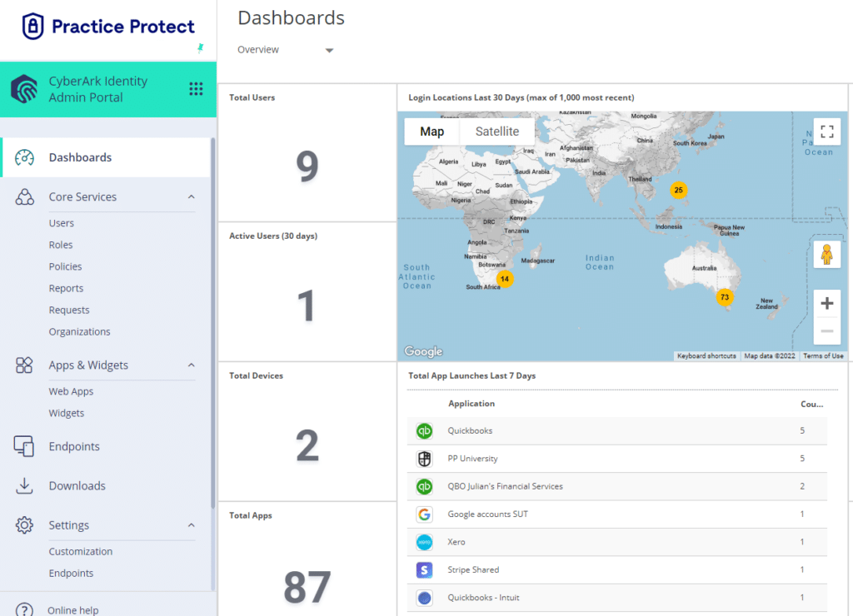Click the Street View pegman icon
853x616 pixels.
827,255
